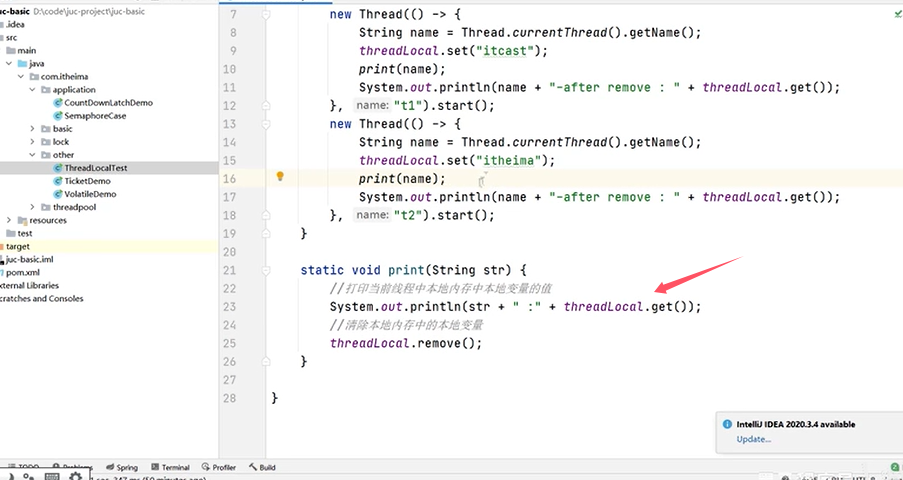Click threadLocal.remove() on line 25
The image size is (903, 480).
coord(405,343)
